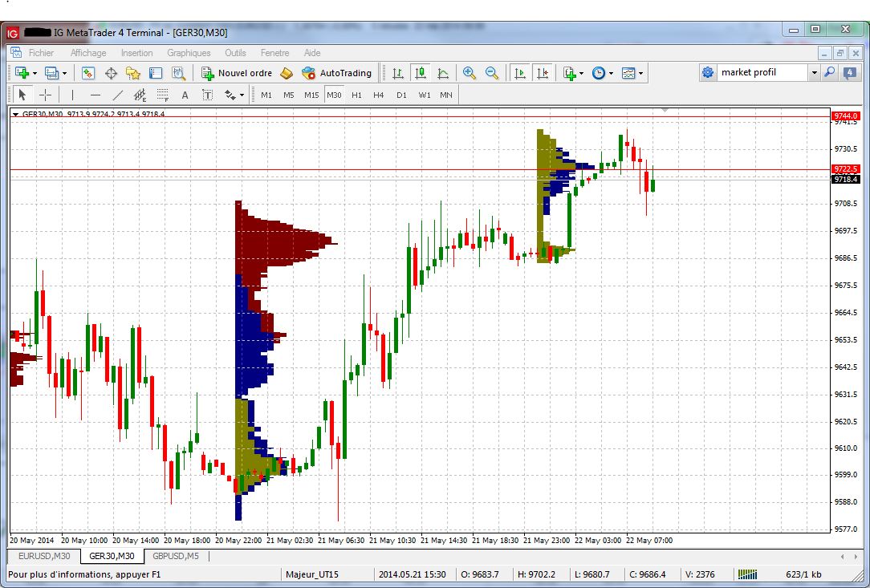The width and height of the screenshot is (870, 588).
Task: Set timeframe to M5
Action: pyautogui.click(x=288, y=95)
